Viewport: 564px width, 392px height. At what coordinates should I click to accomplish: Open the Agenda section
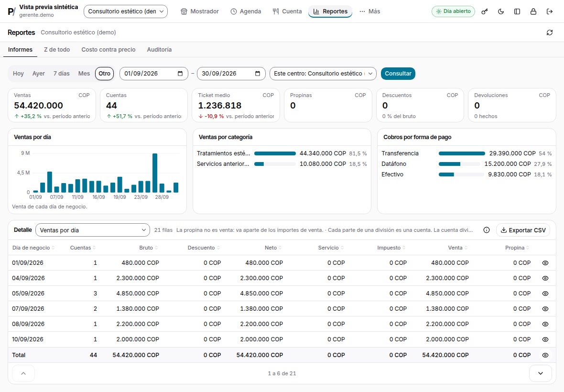pos(246,11)
